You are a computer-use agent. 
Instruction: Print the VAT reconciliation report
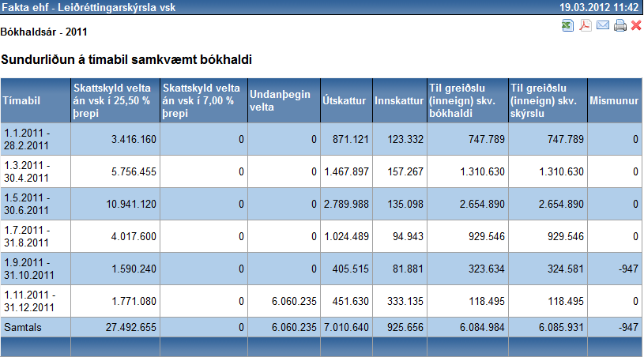[x=620, y=26]
